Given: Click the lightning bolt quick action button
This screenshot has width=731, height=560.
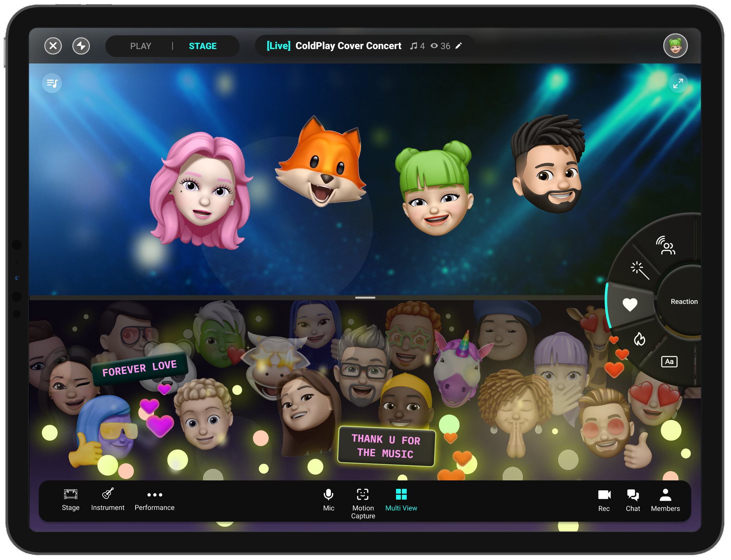Looking at the screenshot, I should 81,46.
